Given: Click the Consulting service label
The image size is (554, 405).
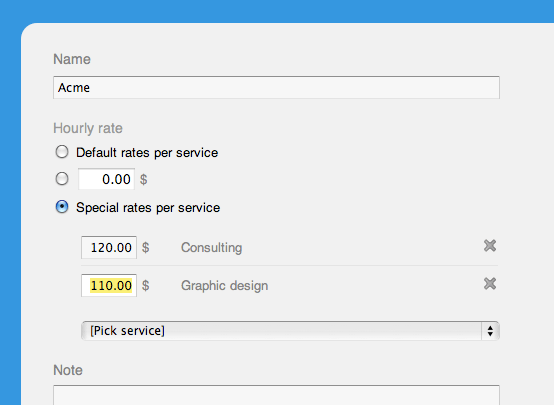Looking at the screenshot, I should click(x=211, y=248).
